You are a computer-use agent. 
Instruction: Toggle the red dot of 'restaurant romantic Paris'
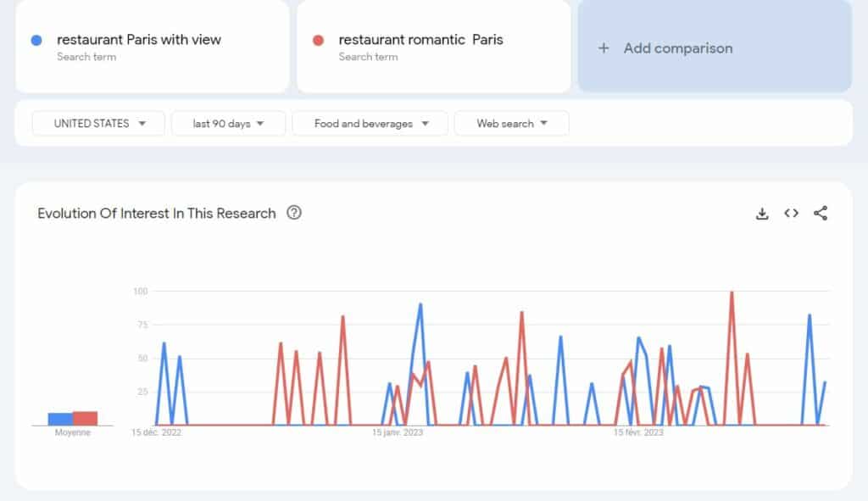(317, 39)
